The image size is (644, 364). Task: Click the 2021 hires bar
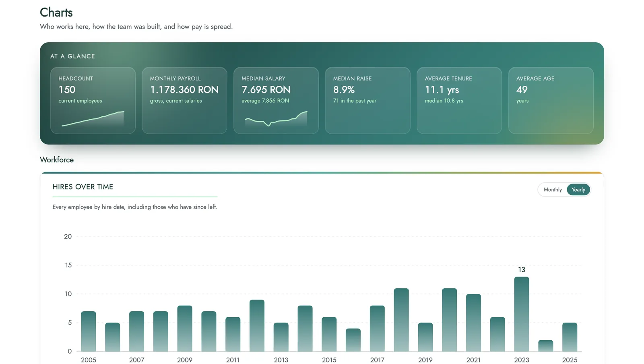click(473, 323)
